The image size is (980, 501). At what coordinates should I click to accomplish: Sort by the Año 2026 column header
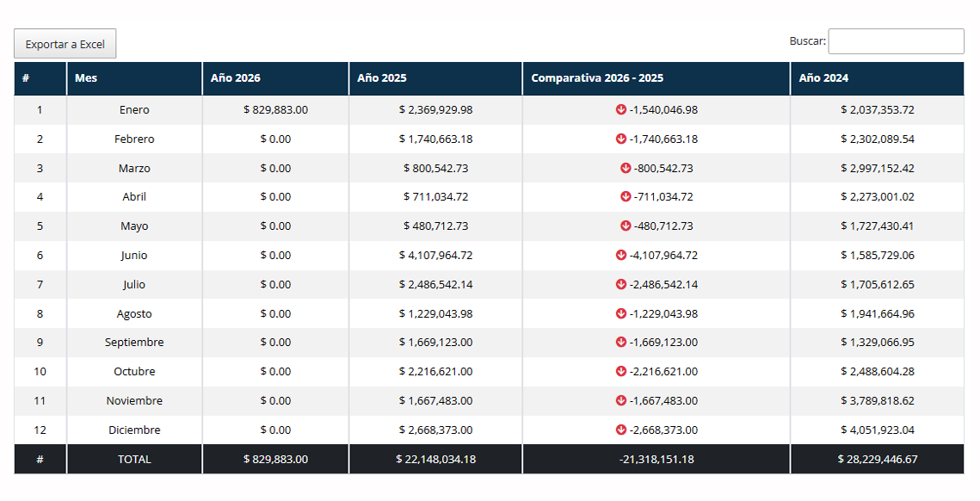pyautogui.click(x=275, y=78)
